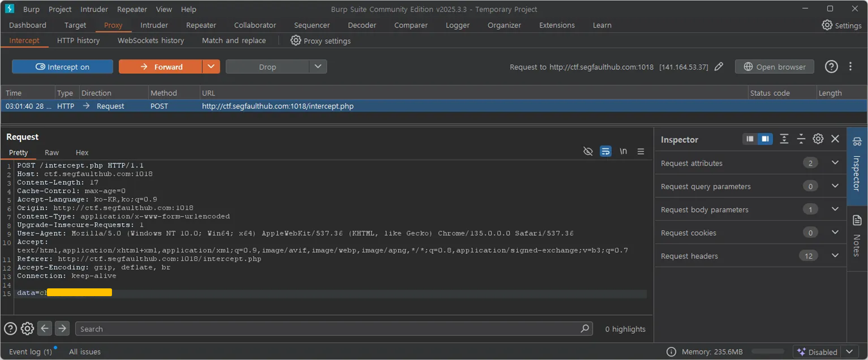Open Settings gear in top bar

tap(827, 25)
